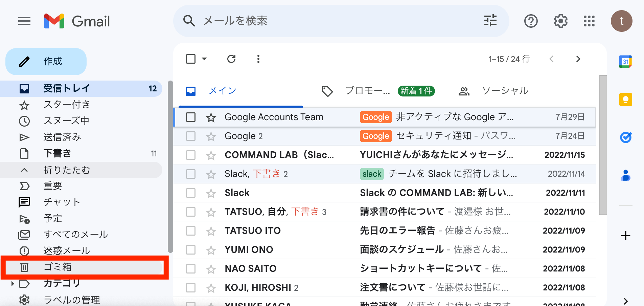Open ゴミ箱 trash folder
The height and width of the screenshot is (306, 644).
coord(81,267)
